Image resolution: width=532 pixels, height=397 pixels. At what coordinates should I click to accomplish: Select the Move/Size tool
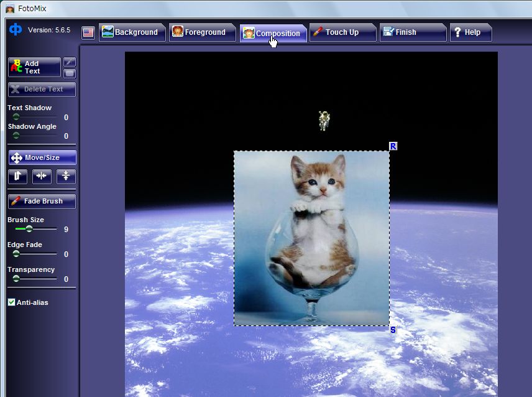(42, 157)
